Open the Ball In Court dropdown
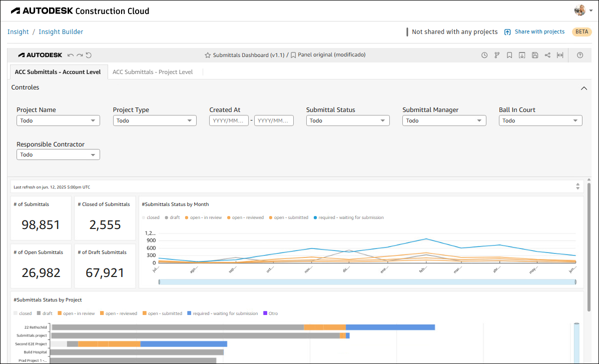 (540, 120)
